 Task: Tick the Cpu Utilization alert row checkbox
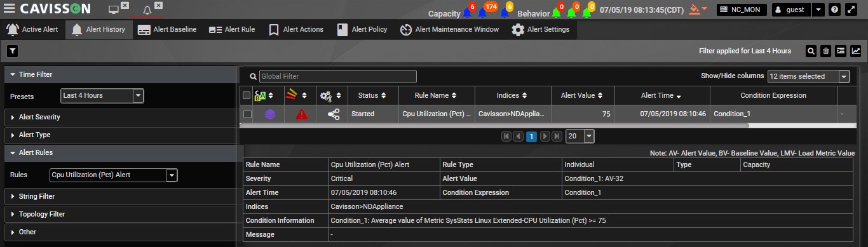247,114
